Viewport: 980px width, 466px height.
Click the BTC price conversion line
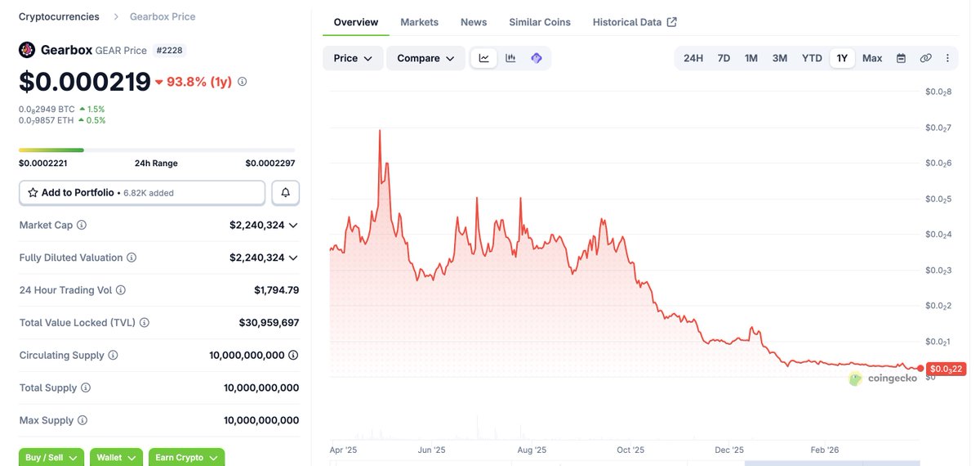pyautogui.click(x=62, y=109)
